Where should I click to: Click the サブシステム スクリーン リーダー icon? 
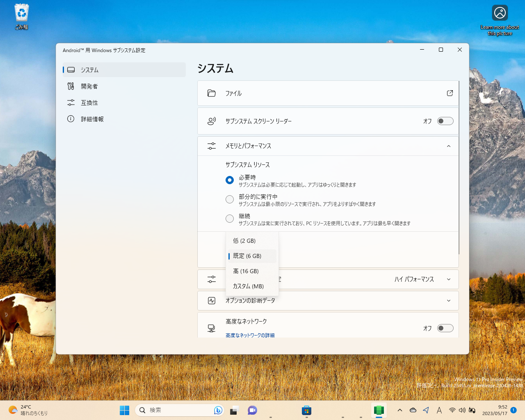tap(211, 121)
